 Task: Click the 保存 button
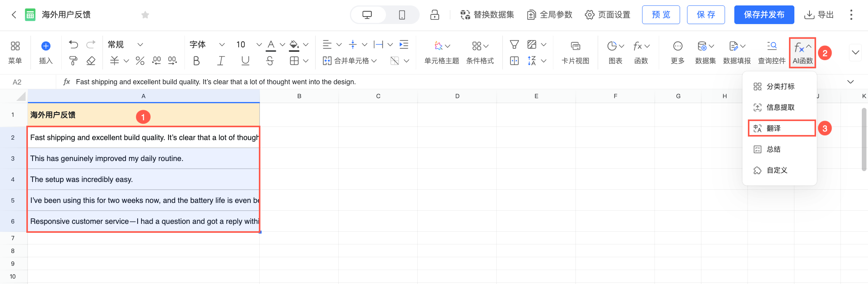click(x=706, y=15)
